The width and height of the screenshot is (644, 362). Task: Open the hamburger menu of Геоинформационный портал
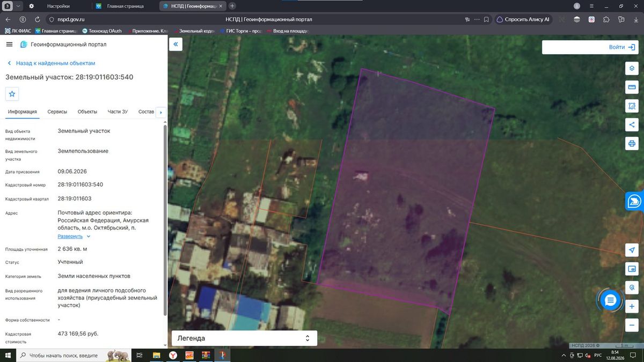click(x=9, y=44)
